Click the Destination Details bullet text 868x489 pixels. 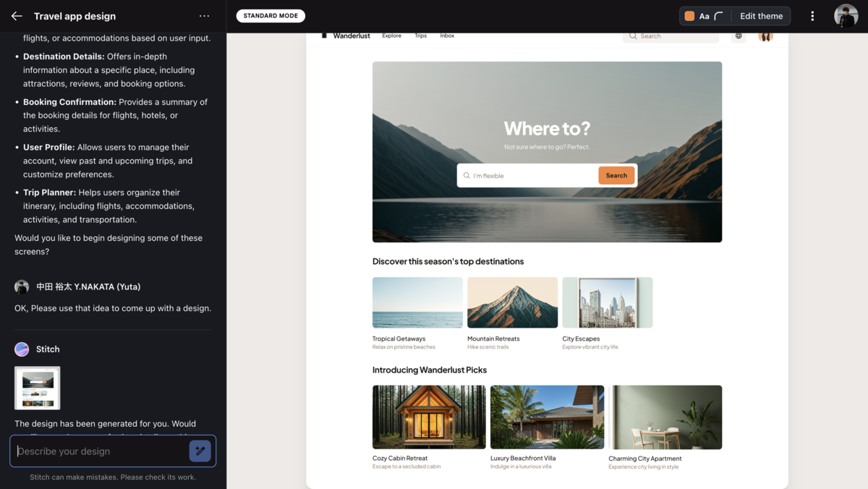tap(109, 70)
